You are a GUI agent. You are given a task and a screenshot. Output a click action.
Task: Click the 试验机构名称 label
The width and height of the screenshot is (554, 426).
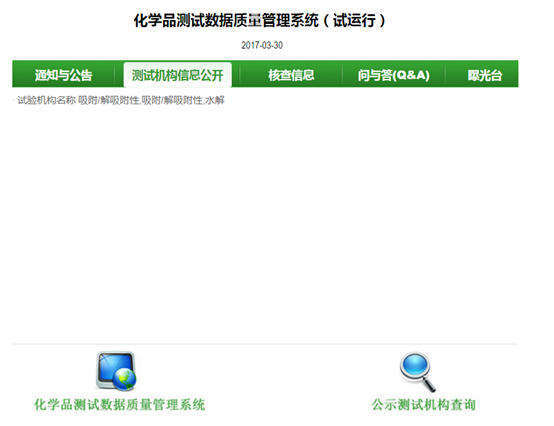(x=47, y=100)
